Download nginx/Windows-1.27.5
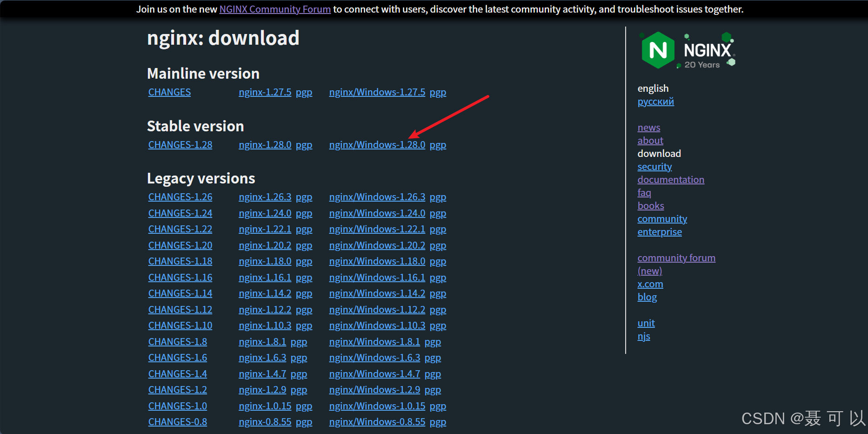The image size is (868, 434). click(x=377, y=92)
